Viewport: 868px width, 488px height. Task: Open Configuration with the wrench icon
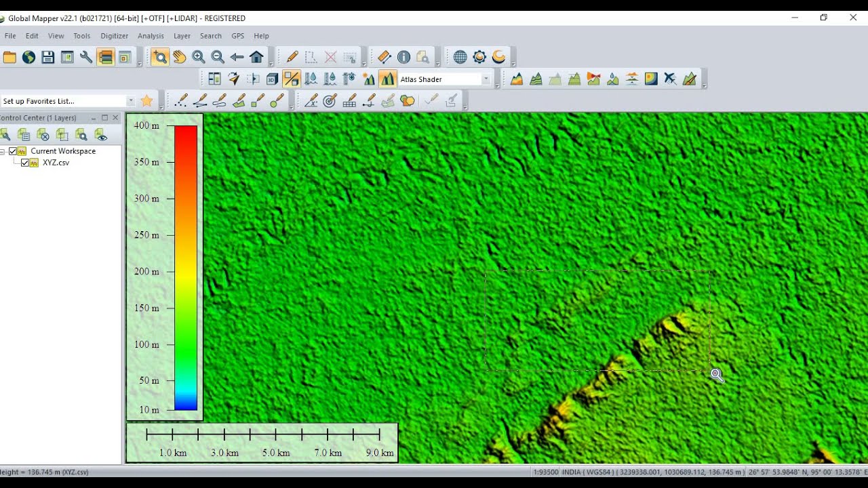(x=86, y=58)
